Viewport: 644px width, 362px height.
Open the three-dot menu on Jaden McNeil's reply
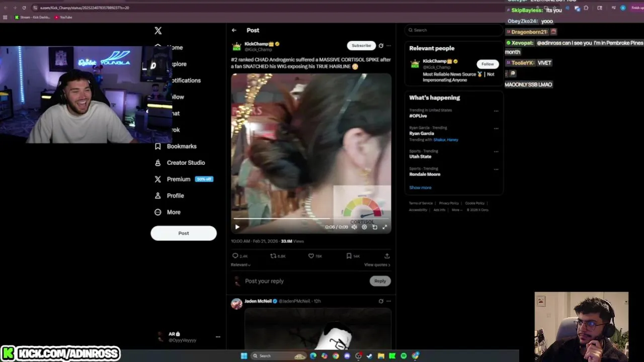(x=388, y=301)
